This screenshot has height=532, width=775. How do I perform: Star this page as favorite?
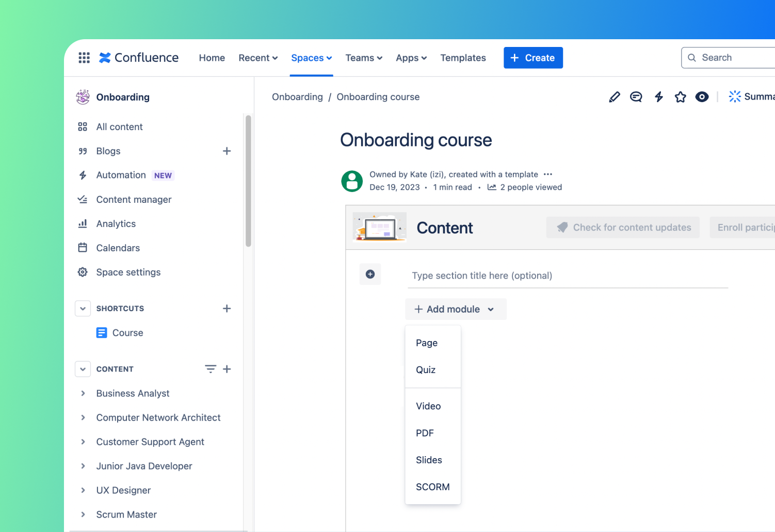680,97
